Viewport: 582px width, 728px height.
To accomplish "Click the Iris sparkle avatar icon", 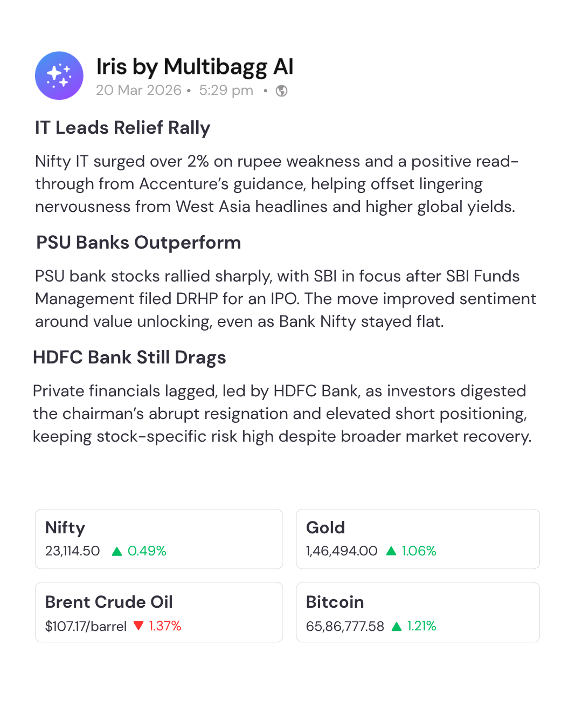I will pos(59,75).
